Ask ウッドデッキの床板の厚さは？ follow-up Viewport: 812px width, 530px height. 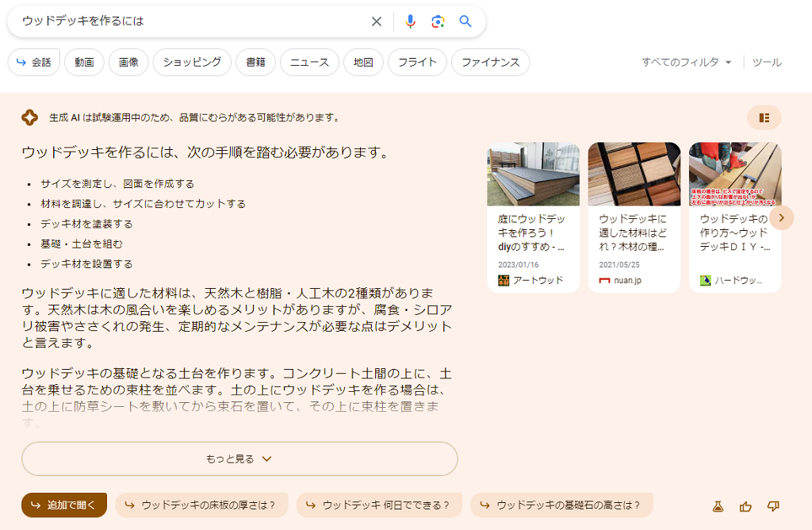201,505
